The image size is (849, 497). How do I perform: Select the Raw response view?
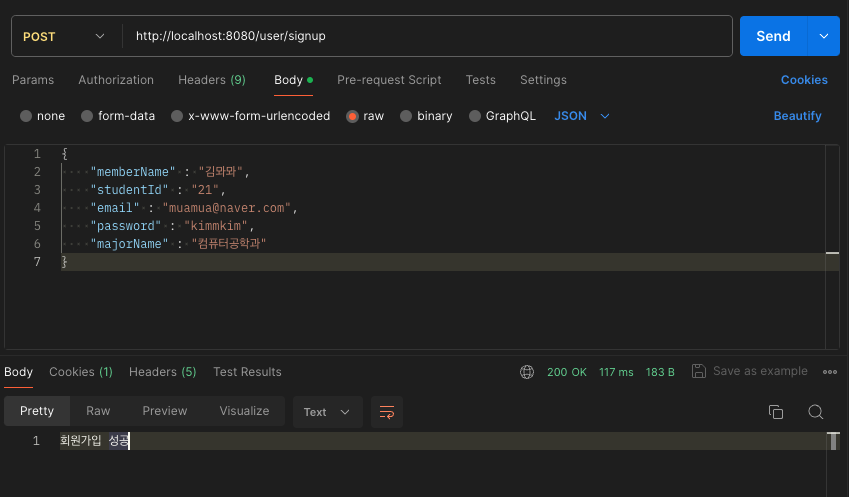coord(98,411)
